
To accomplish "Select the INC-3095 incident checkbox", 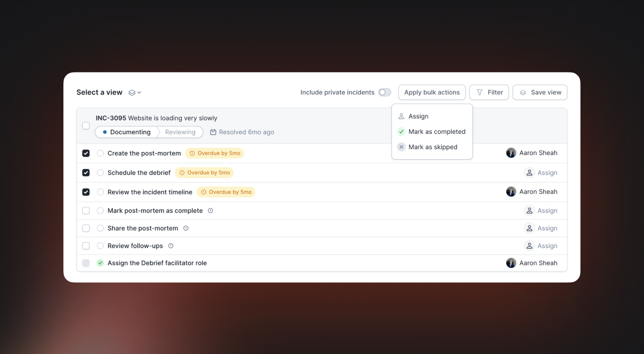I will (x=86, y=126).
